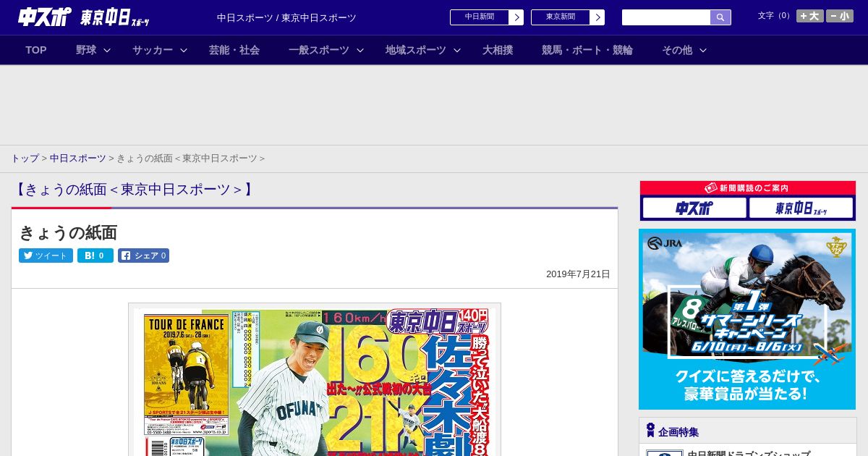Viewport: 868px width, 456px height.
Task: Share article with Facebook シェア button
Action: coord(143,256)
